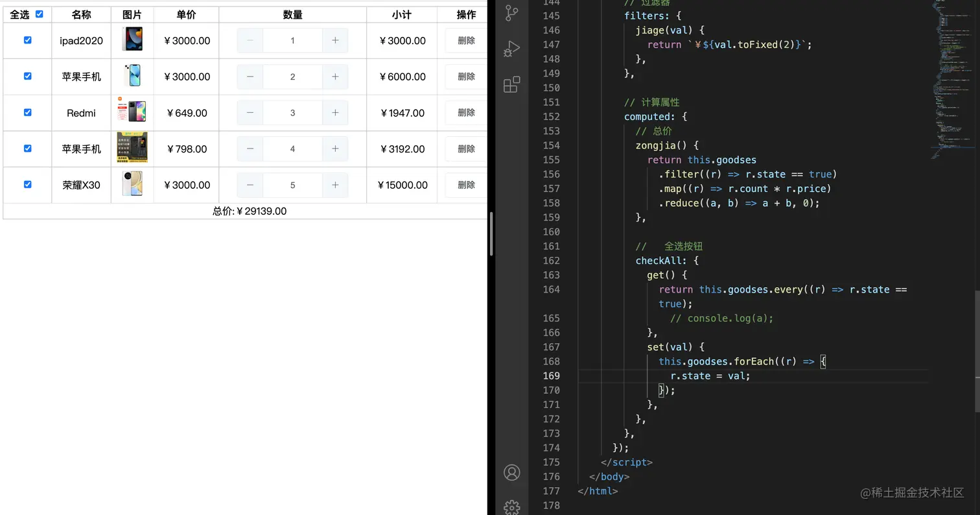Focus the Redmi quantity input field

pyautogui.click(x=292, y=113)
